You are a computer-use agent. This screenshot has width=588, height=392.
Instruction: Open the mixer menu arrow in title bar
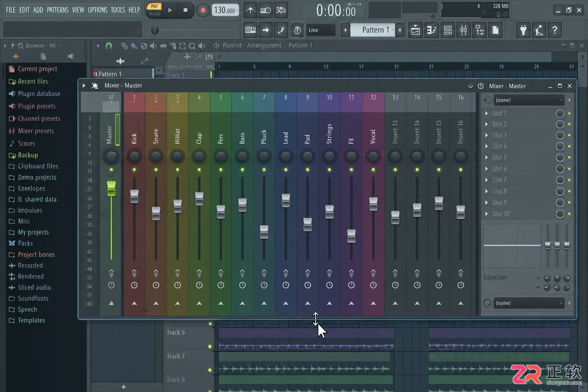tap(84, 86)
